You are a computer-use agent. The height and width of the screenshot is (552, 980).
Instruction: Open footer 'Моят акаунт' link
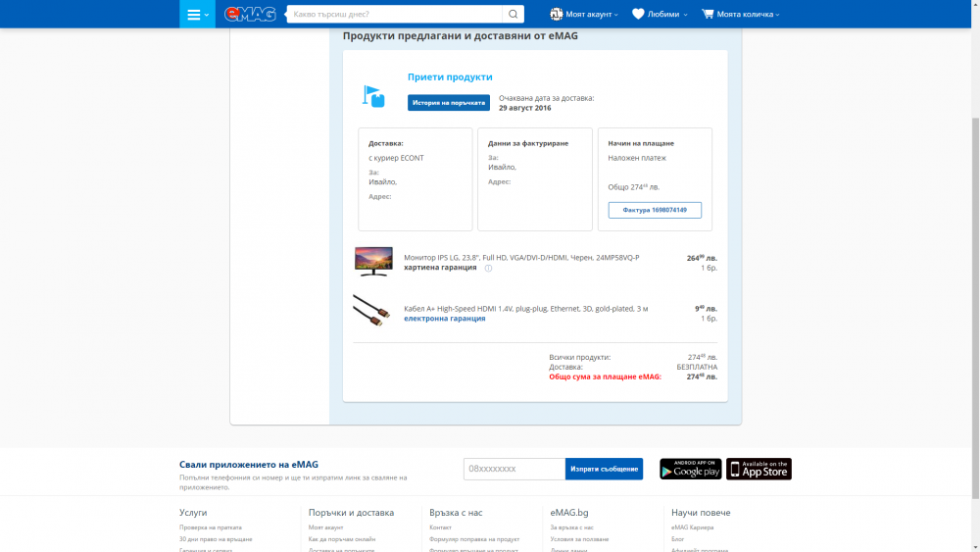(x=325, y=527)
